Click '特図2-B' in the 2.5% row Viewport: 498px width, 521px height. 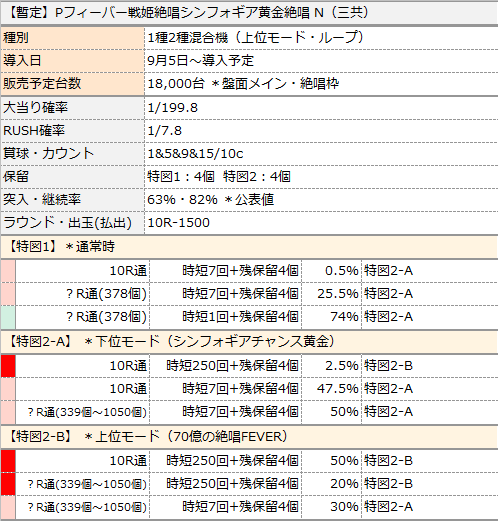click(389, 366)
